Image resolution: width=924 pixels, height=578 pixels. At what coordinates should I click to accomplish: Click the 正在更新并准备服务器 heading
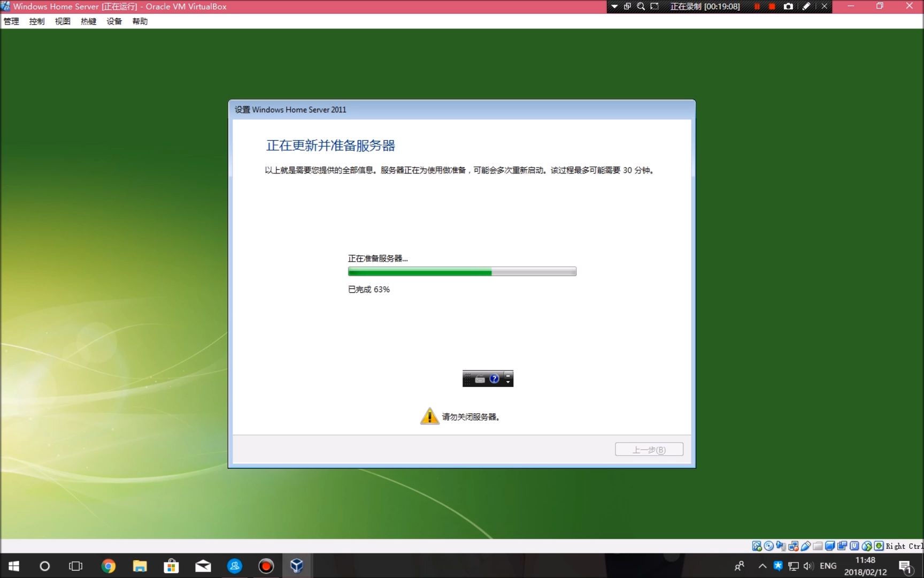point(330,146)
